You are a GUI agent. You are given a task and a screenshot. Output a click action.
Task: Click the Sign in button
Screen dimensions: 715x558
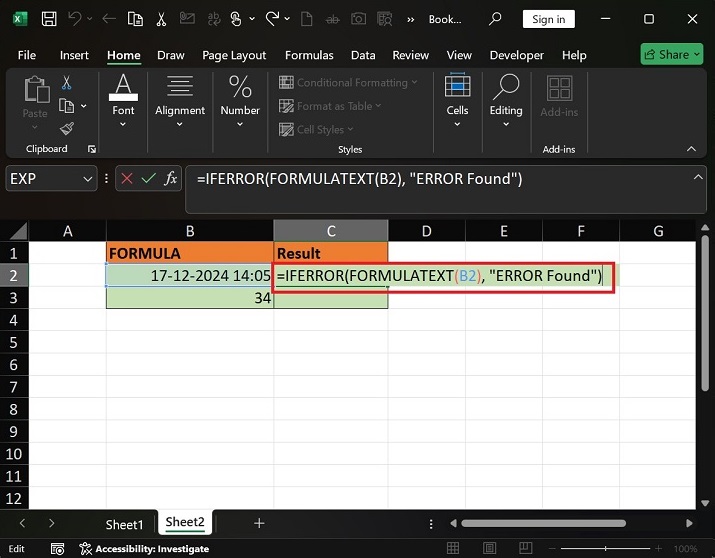(548, 19)
